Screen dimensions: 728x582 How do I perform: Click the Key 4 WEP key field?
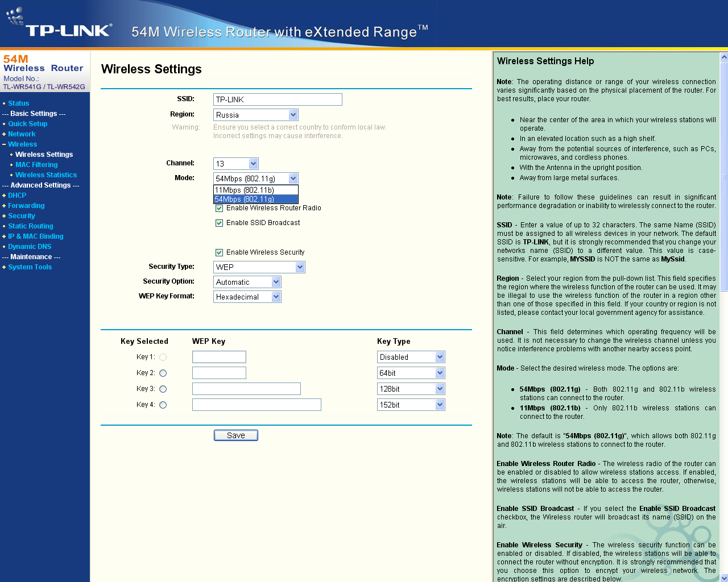coord(257,405)
